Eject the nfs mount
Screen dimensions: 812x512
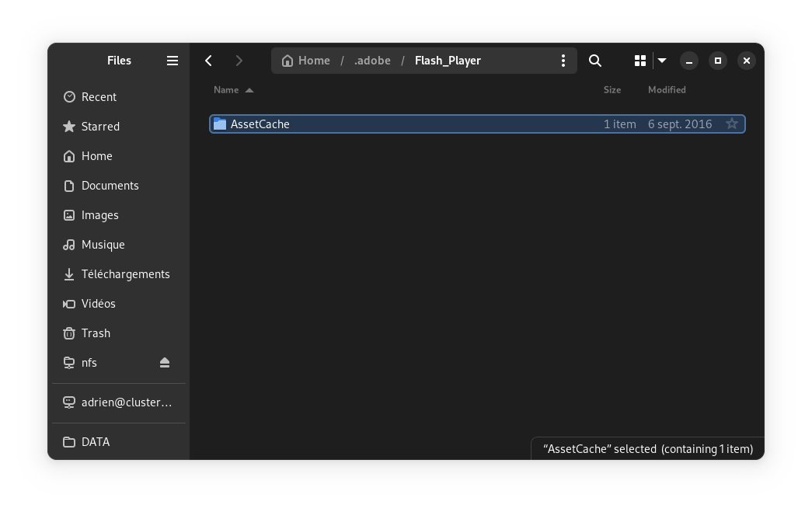pos(165,362)
